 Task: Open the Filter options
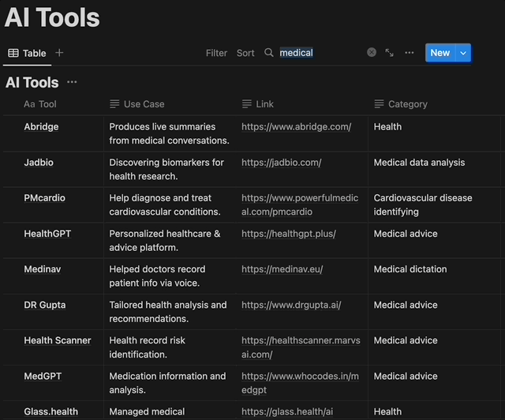point(216,53)
